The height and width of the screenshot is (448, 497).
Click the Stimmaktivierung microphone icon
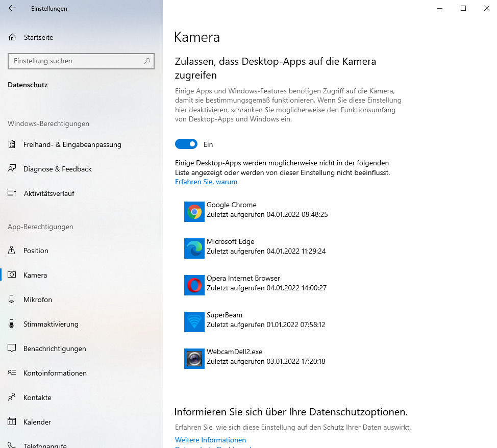(x=12, y=324)
